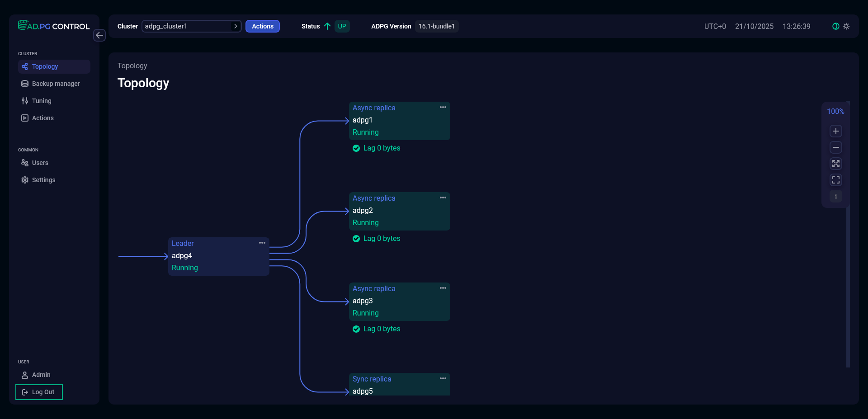Click the zoom out minus icon
The height and width of the screenshot is (419, 868).
(835, 147)
